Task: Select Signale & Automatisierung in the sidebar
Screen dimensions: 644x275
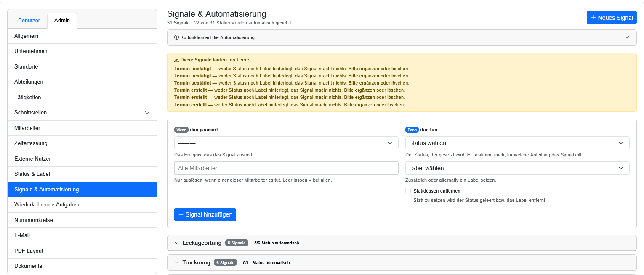Action: 82,190
